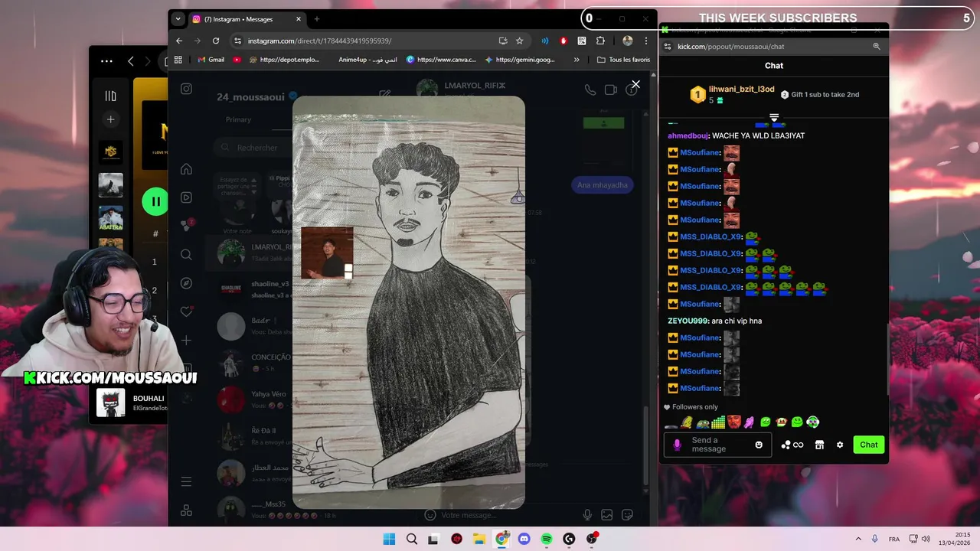Open the shaoline_v3 conversation
980x551 pixels.
click(249, 289)
